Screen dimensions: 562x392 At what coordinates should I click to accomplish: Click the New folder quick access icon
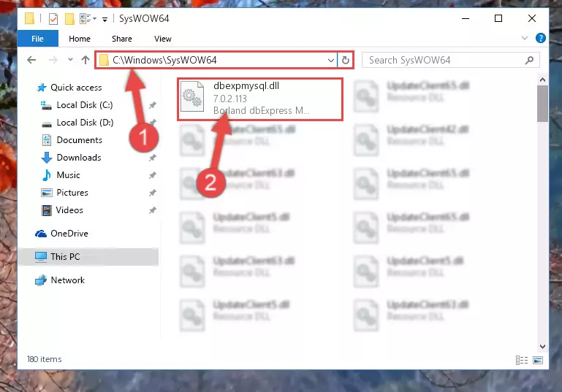(x=69, y=19)
